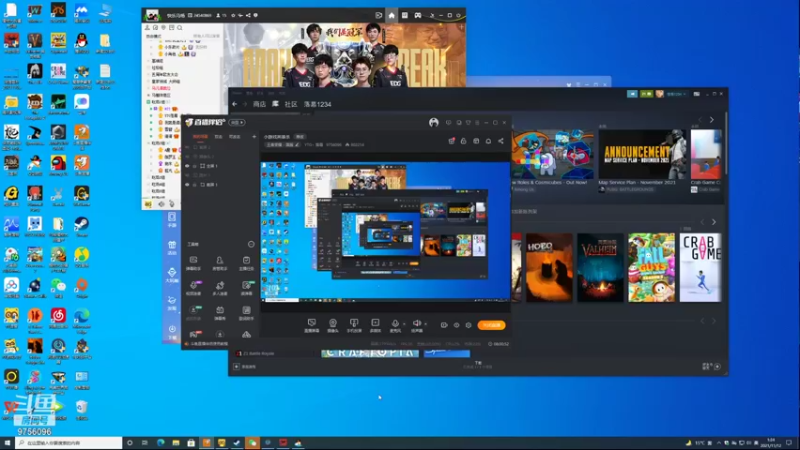Click the top-left tool in the toolbox grid
Screen dimensions: 800x450
coord(193,261)
